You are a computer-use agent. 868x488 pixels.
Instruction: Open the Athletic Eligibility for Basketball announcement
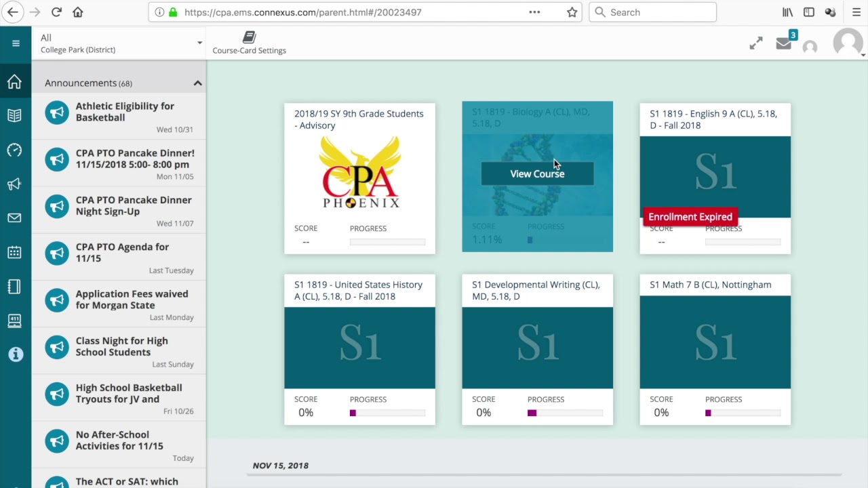pos(119,115)
